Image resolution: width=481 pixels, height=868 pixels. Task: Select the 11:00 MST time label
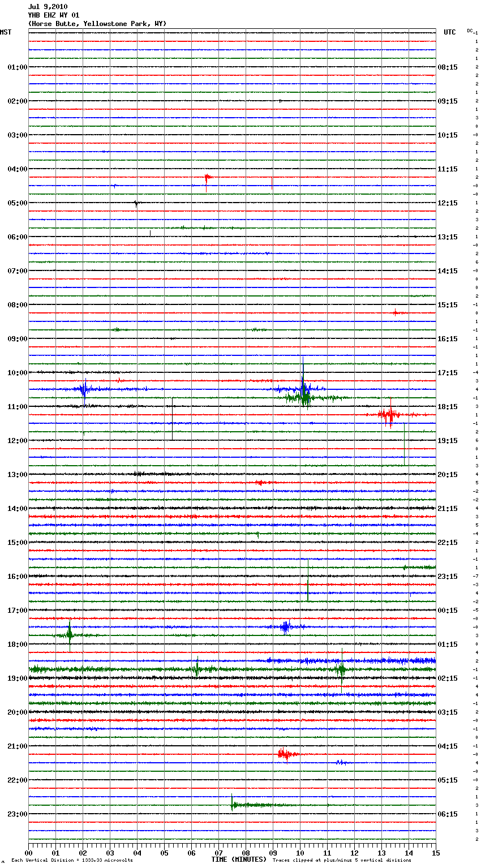pyautogui.click(x=18, y=407)
